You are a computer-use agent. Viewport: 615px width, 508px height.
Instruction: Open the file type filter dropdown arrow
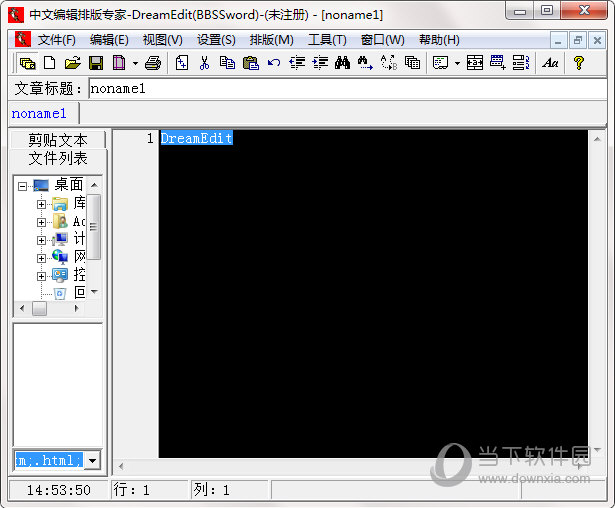93,460
